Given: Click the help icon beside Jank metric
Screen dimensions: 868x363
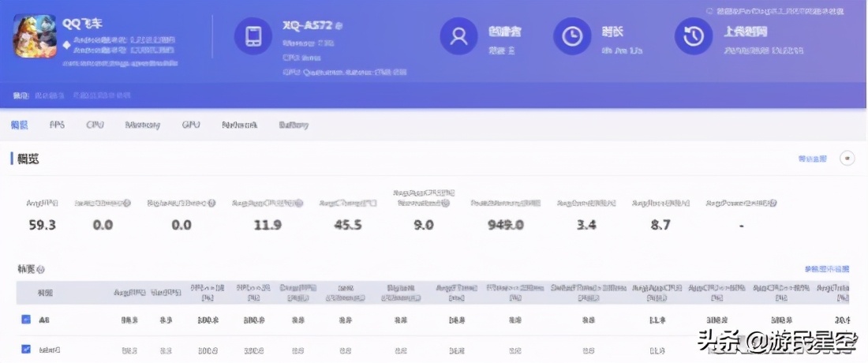Looking at the screenshot, I should click(127, 204).
